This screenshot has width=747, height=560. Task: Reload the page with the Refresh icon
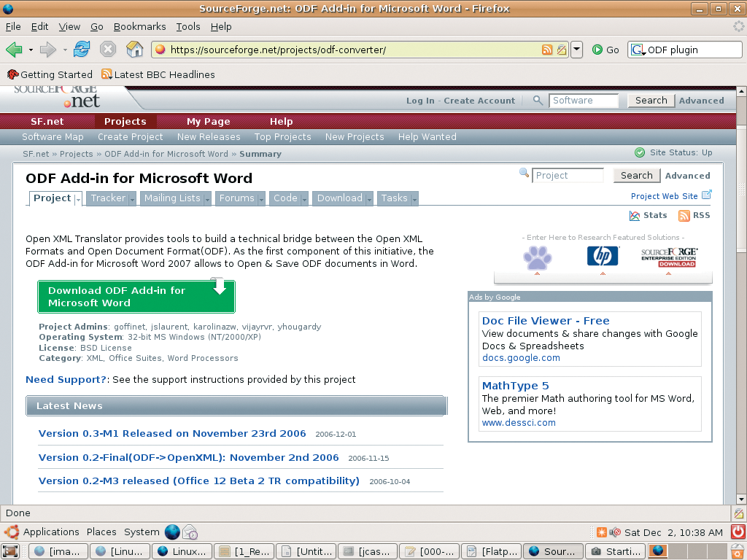[82, 49]
